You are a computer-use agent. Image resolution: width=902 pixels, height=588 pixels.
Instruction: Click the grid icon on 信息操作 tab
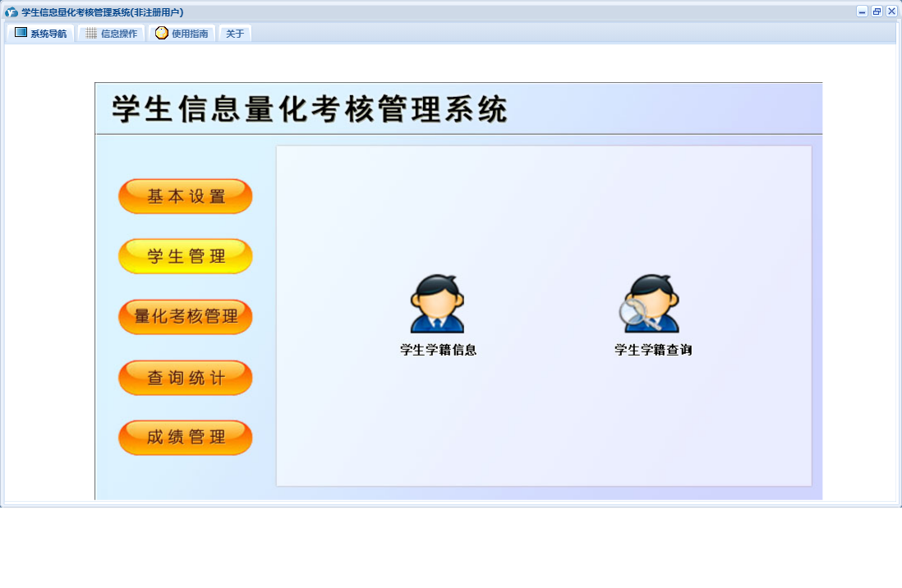(91, 34)
